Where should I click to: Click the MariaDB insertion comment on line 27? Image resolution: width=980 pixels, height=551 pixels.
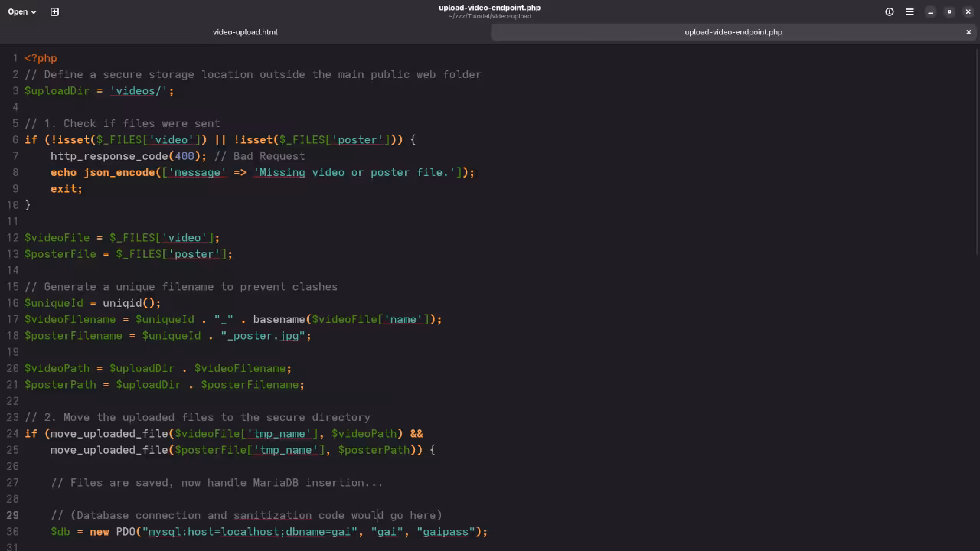click(217, 483)
